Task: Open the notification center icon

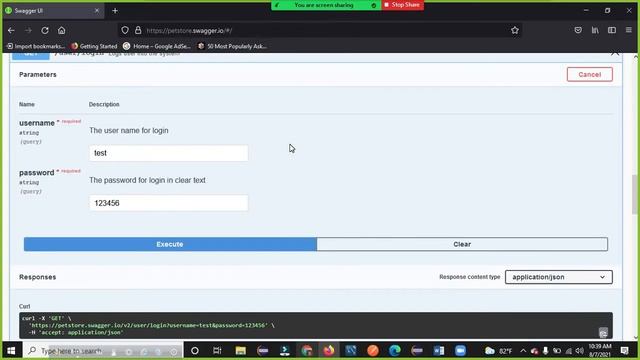Action: click(x=624, y=351)
